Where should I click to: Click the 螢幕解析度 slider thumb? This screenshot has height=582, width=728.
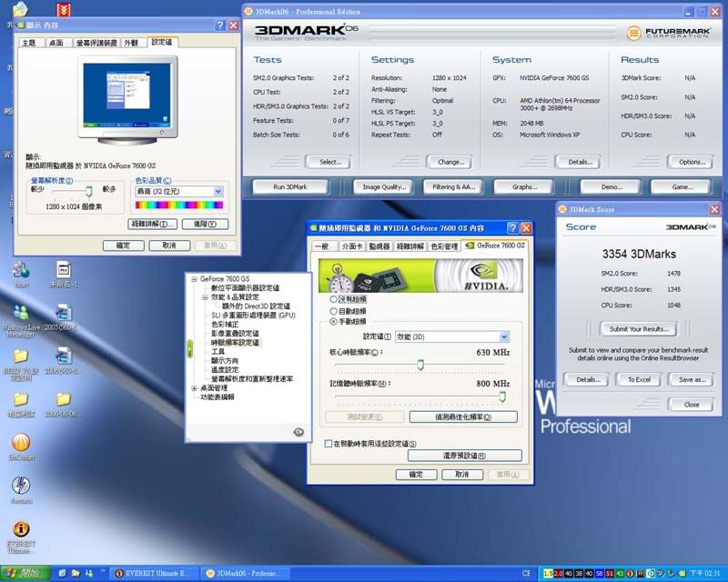[88, 191]
